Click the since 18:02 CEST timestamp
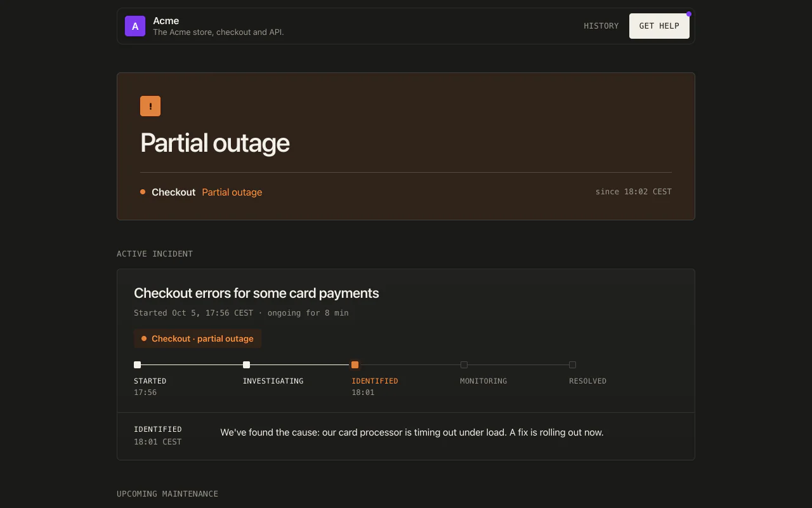Viewport: 812px width, 508px height. click(x=633, y=192)
